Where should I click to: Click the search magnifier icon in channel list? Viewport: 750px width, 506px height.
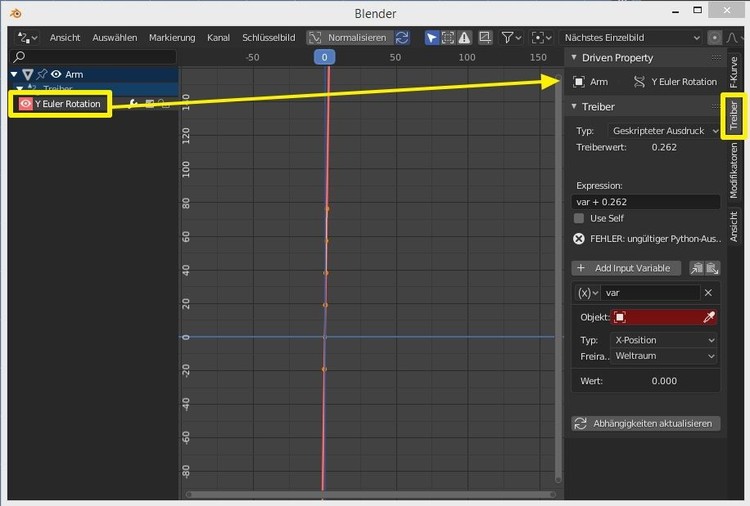coord(20,57)
